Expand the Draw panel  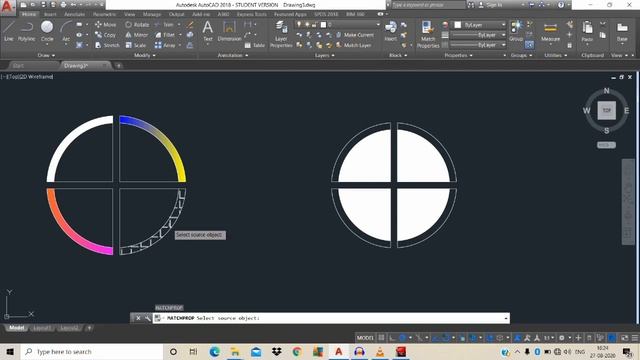pos(46,55)
